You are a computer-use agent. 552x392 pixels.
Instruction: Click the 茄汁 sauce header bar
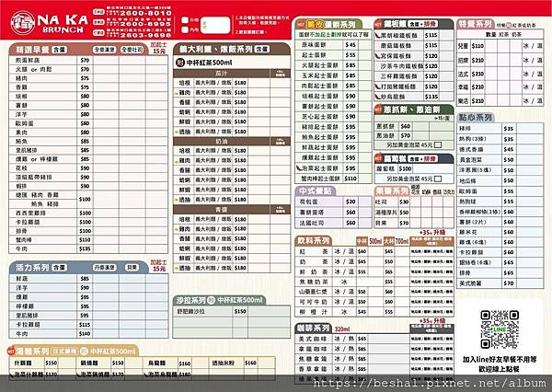[x=222, y=74]
